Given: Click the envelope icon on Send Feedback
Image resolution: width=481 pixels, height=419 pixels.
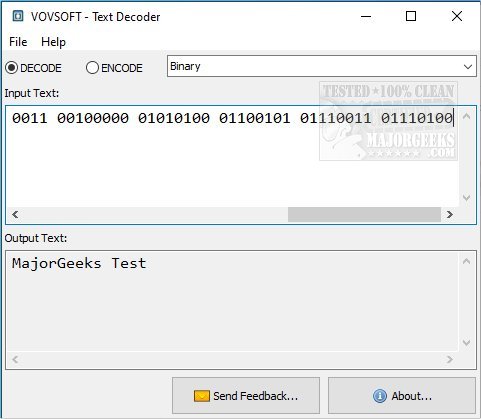Looking at the screenshot, I should [x=201, y=396].
